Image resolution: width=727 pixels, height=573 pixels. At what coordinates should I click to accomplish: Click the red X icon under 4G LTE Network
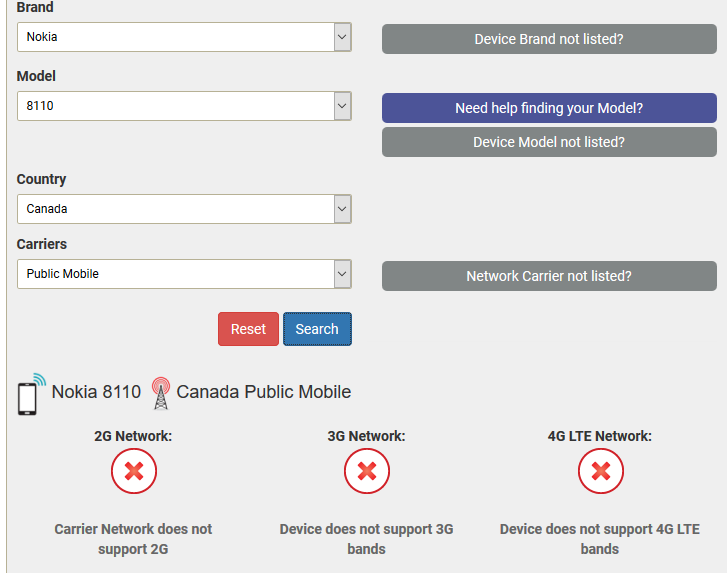(600, 471)
